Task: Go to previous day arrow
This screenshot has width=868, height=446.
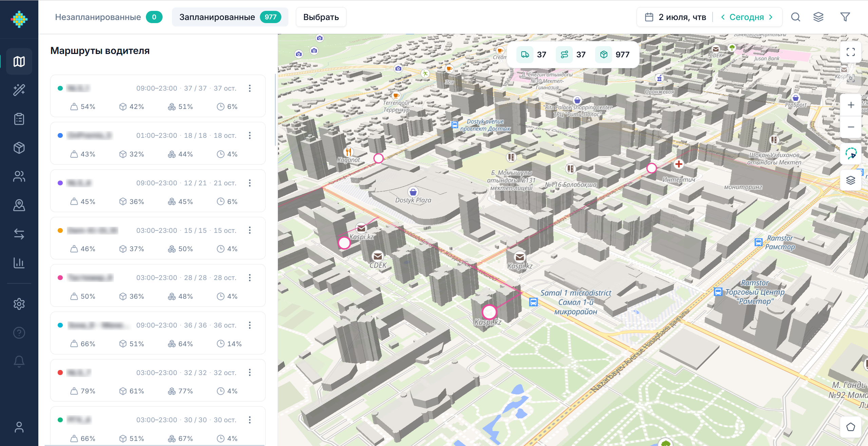Action: [x=723, y=17]
